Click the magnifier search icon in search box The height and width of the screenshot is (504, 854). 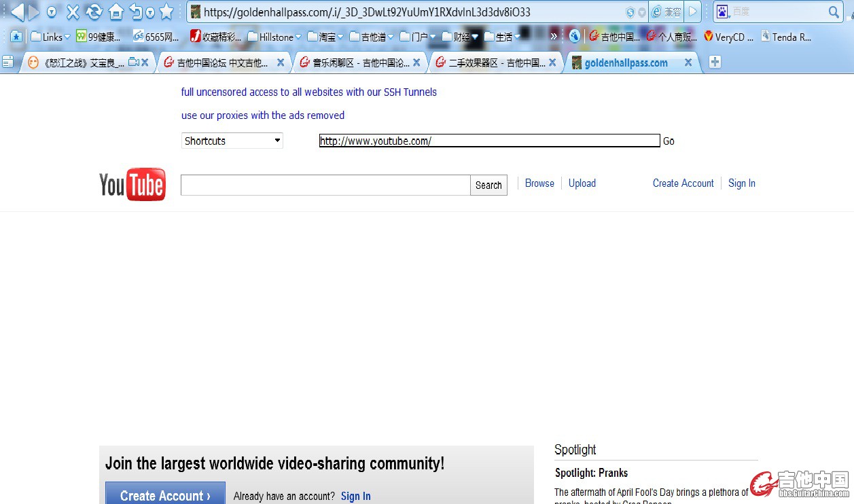point(834,12)
